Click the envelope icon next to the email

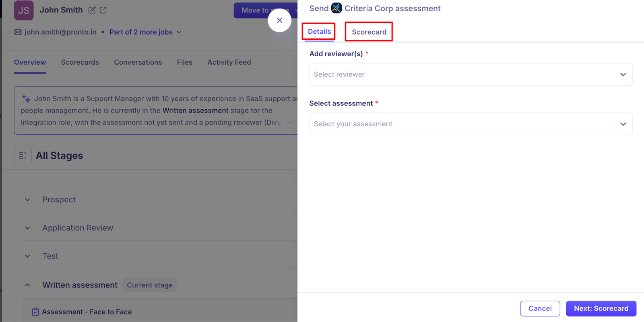coord(18,32)
